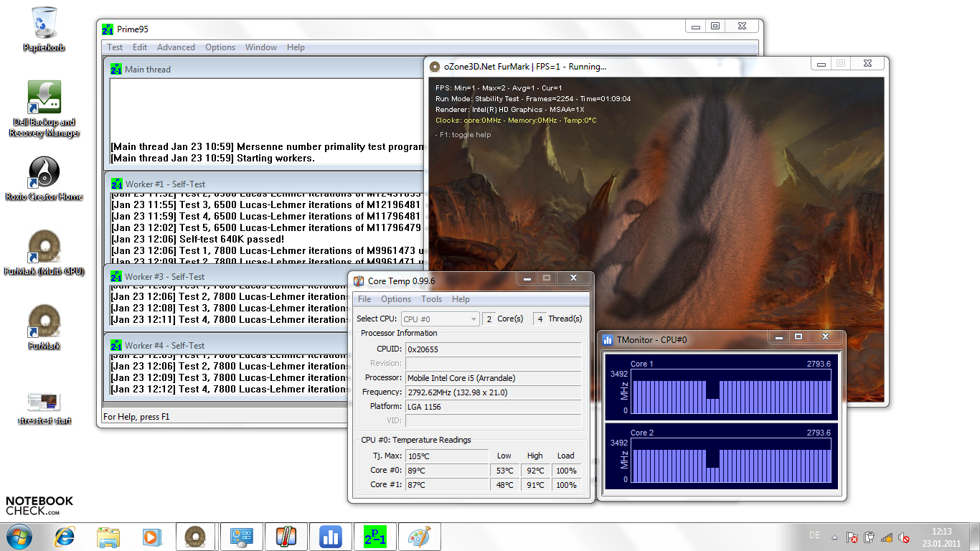Click Core #1 temperature 87°C
This screenshot has width=980, height=551.
click(x=446, y=485)
